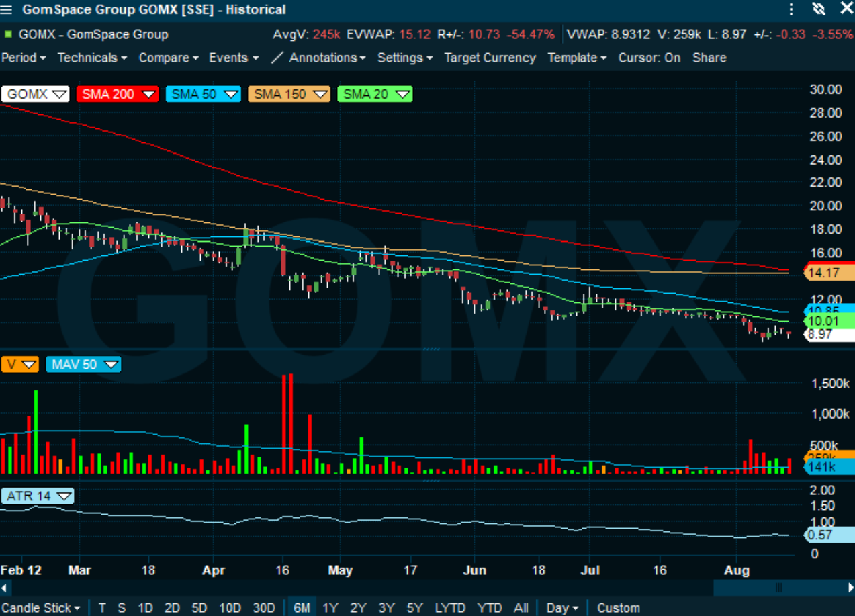Click the Target Currency button
The width and height of the screenshot is (855, 616).
[490, 58]
